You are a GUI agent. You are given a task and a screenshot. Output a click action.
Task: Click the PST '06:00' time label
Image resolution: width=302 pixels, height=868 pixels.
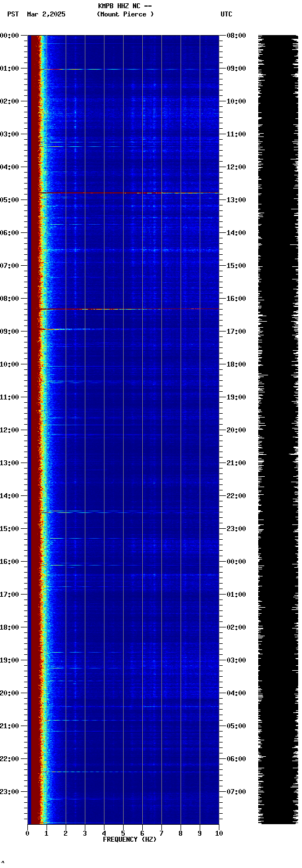[9, 233]
